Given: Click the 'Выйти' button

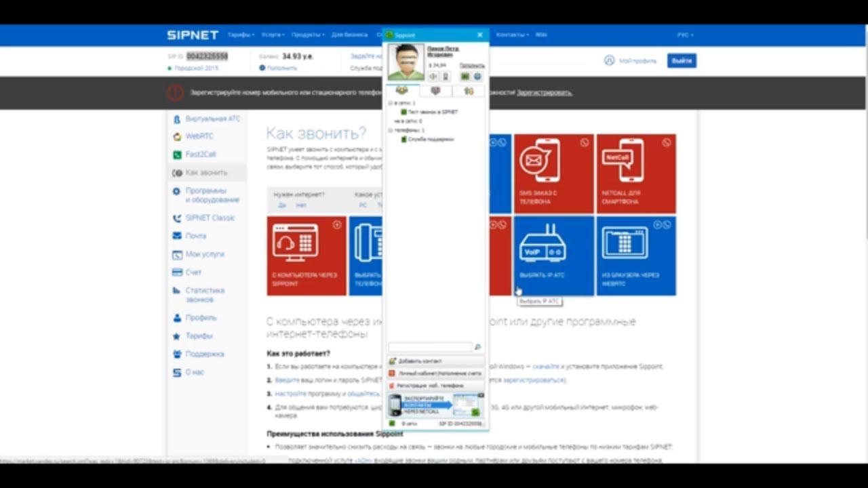Looking at the screenshot, I should [x=682, y=60].
